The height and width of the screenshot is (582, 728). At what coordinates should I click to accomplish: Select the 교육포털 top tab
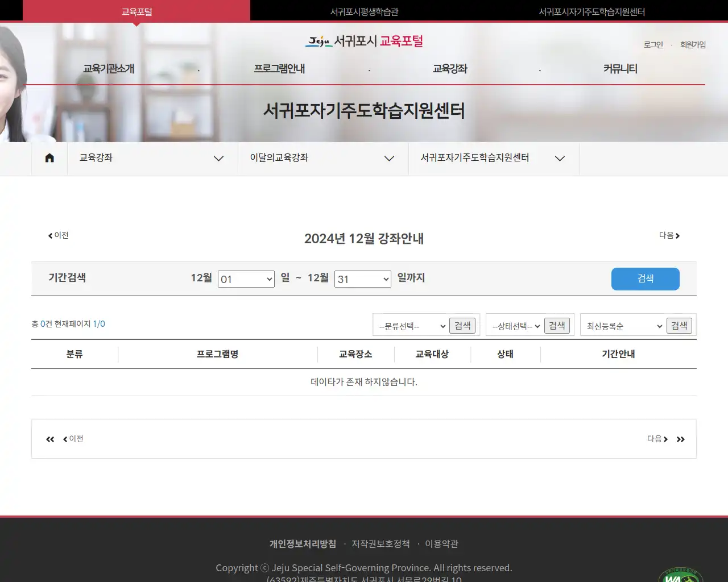[x=136, y=11]
